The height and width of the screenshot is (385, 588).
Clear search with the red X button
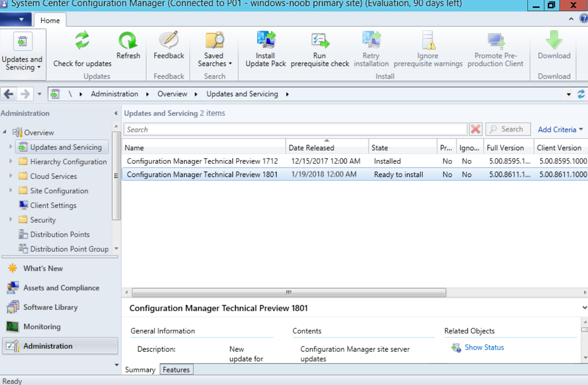(476, 129)
